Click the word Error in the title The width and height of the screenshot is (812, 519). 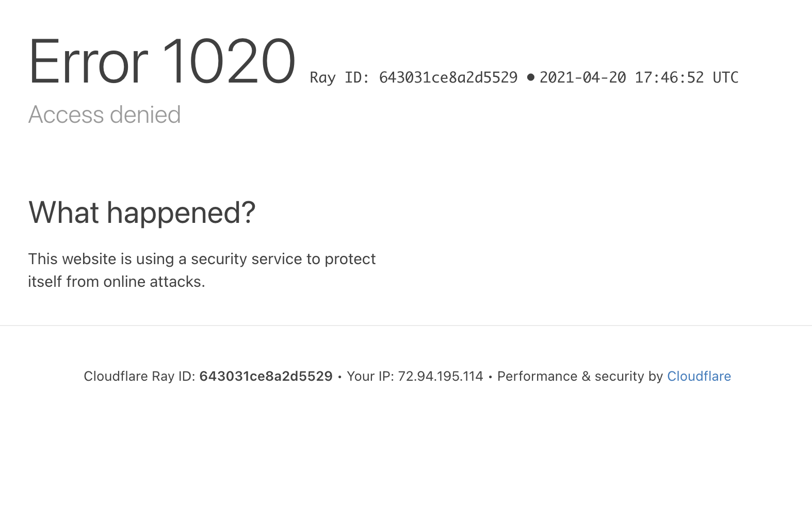pyautogui.click(x=88, y=61)
